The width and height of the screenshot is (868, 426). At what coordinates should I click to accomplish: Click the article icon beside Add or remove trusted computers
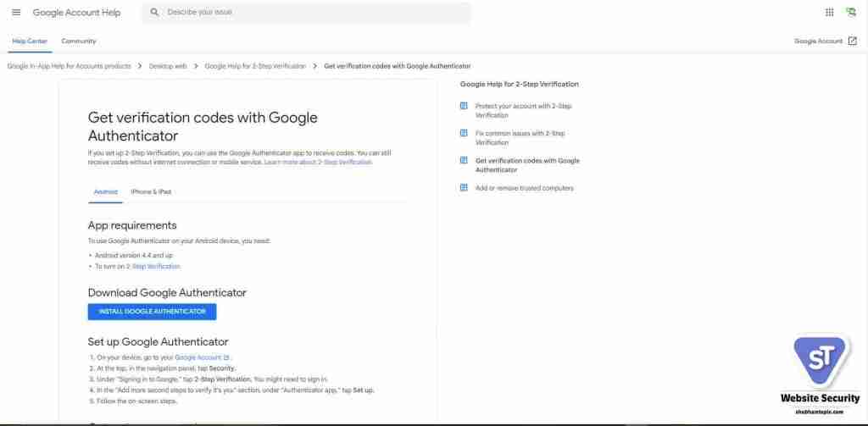pyautogui.click(x=464, y=187)
